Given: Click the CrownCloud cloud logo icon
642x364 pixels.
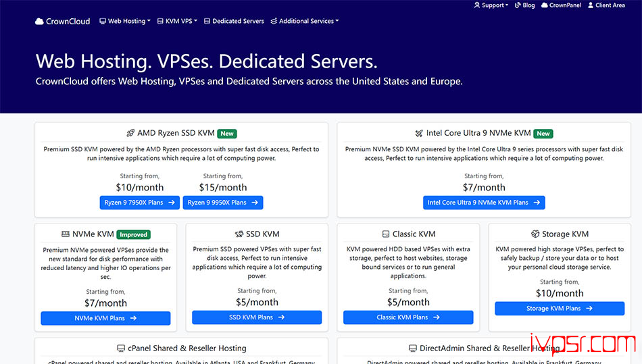Looking at the screenshot, I should [39, 21].
